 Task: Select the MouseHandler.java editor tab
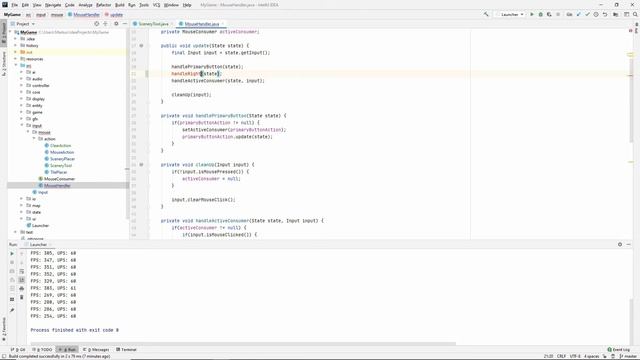pos(202,24)
